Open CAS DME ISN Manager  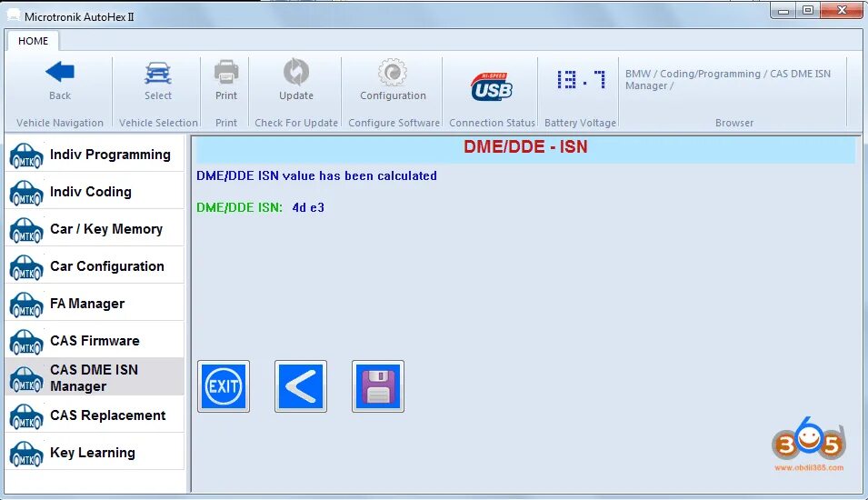pyautogui.click(x=95, y=377)
